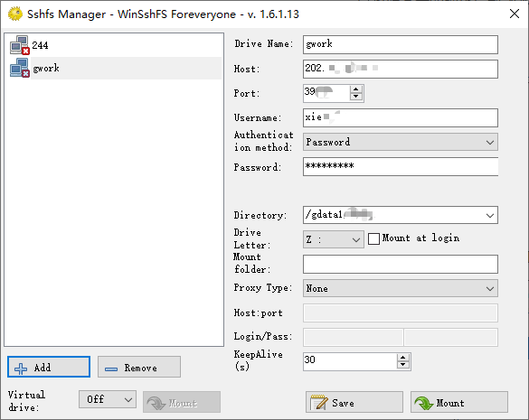Image resolution: width=529 pixels, height=420 pixels.
Task: Decrease KeepAlive seconds with down arrow
Action: pos(403,365)
